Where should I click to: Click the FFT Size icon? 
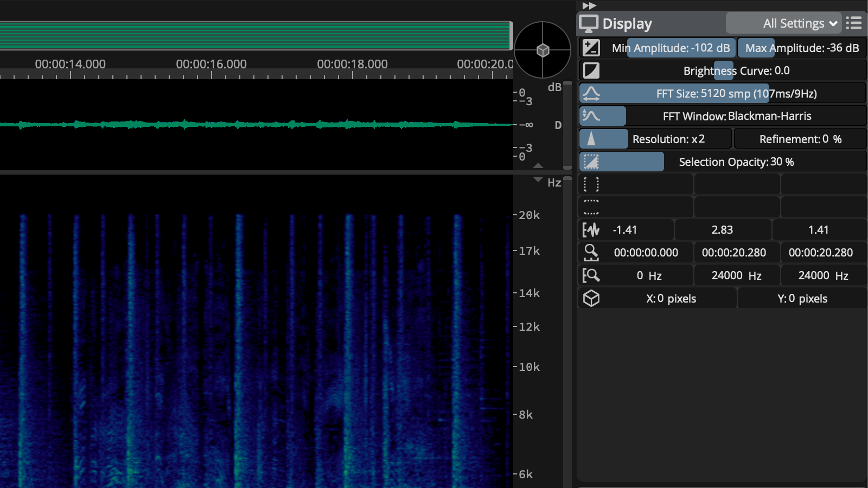[x=591, y=94]
